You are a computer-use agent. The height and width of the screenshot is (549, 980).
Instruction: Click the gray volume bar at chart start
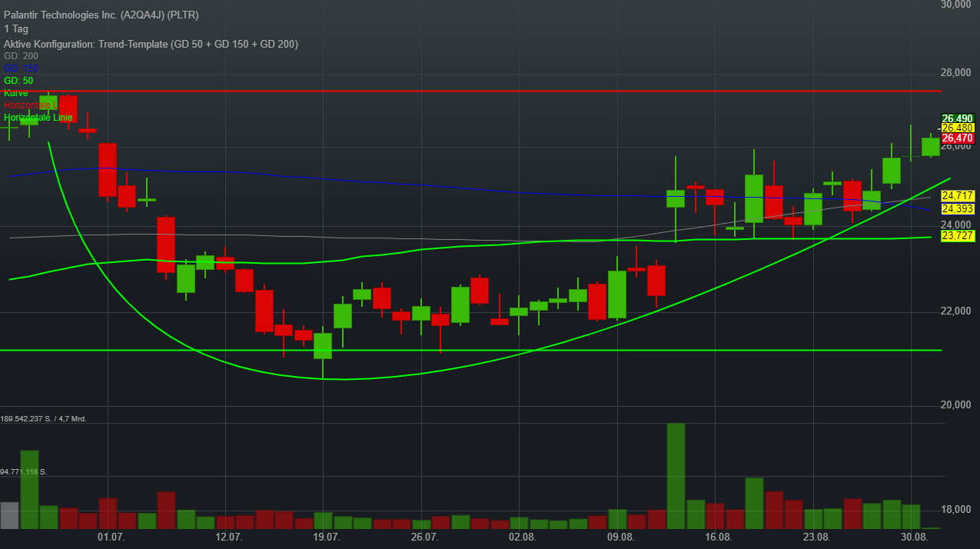pos(9,515)
